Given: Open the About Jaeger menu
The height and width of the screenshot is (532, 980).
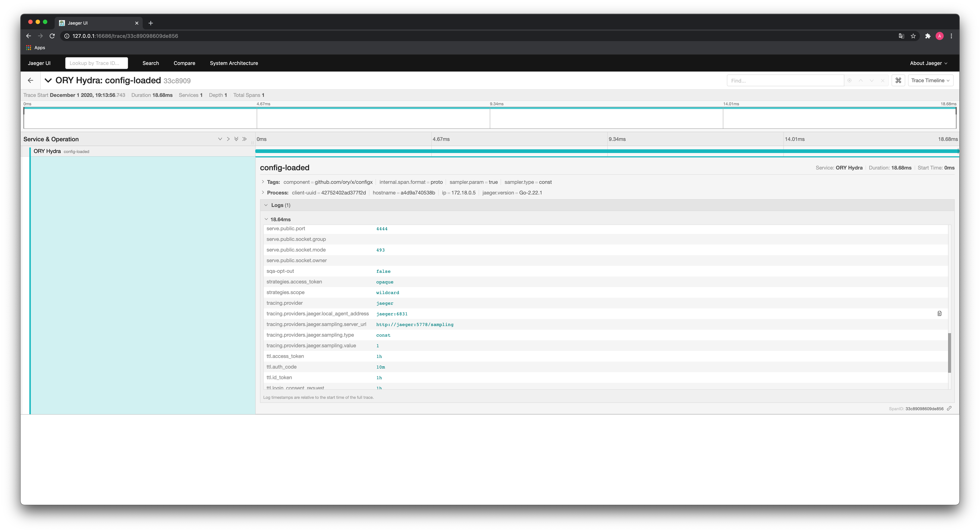Looking at the screenshot, I should tap(928, 63).
